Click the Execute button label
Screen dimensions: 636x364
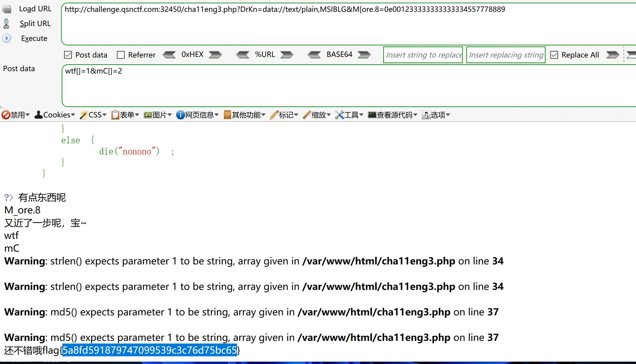point(34,38)
